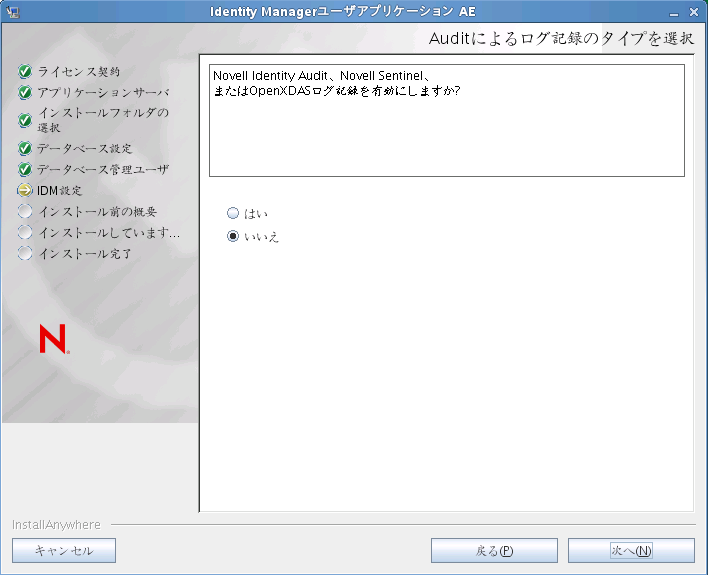Click the yellow arrow icon beside IDM設定
Viewport: 708px width, 575px height.
pyautogui.click(x=25, y=190)
